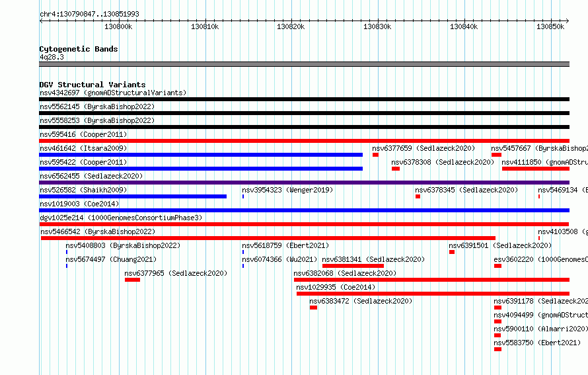Select esv3602220 1000Genomes label
The height and width of the screenshot is (375, 588).
540,259
